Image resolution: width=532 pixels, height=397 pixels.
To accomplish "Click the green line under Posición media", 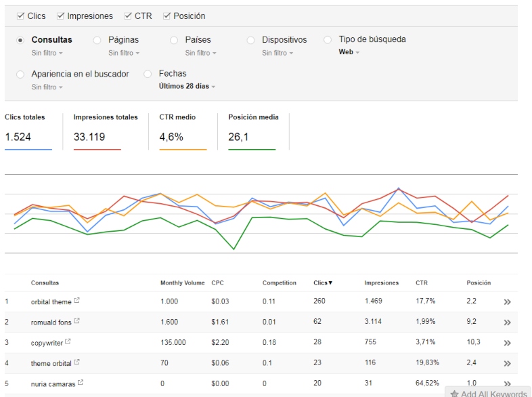I will [252, 150].
